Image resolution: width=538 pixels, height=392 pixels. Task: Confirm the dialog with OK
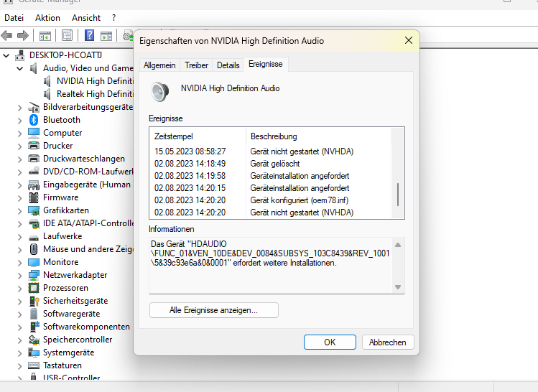tap(330, 342)
